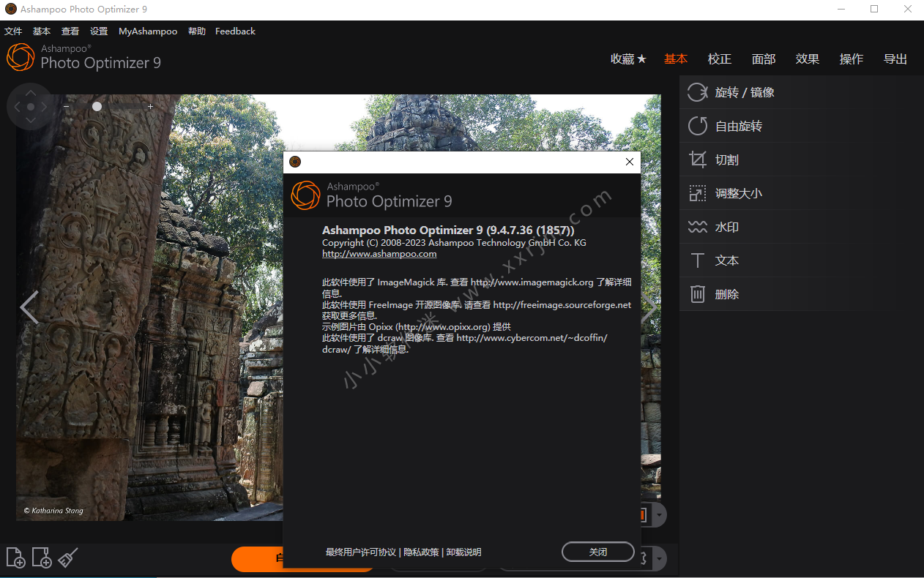924x578 pixels.
Task: Switch to the 面部 tab
Action: [x=764, y=59]
